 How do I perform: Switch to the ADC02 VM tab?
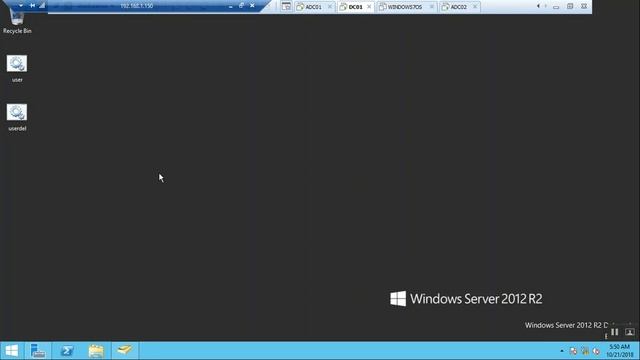tap(459, 7)
